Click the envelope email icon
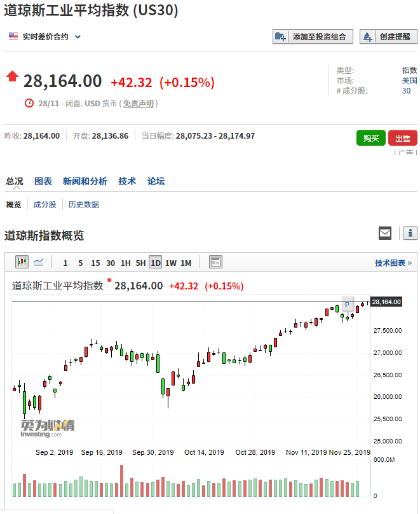Screen dimensions: 420x514 click(385, 233)
